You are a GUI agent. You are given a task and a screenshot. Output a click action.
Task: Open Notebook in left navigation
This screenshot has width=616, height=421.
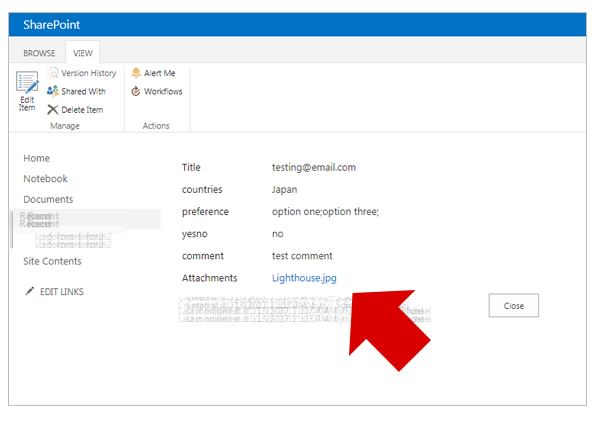coord(45,179)
